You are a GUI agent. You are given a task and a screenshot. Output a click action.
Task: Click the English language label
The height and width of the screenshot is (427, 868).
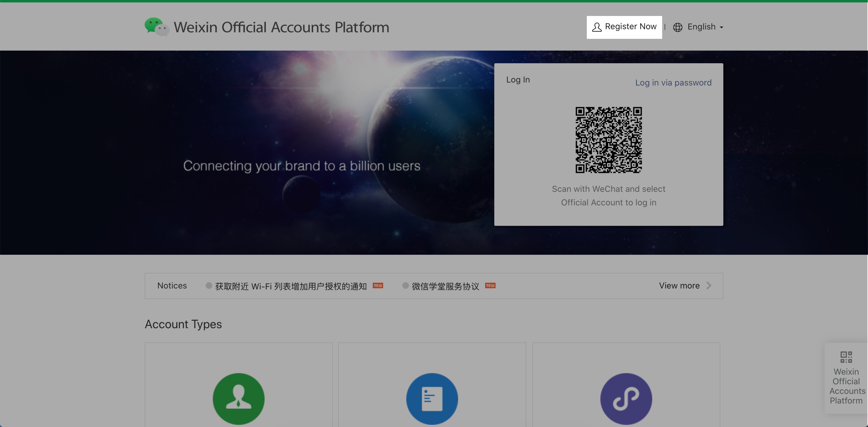click(701, 26)
